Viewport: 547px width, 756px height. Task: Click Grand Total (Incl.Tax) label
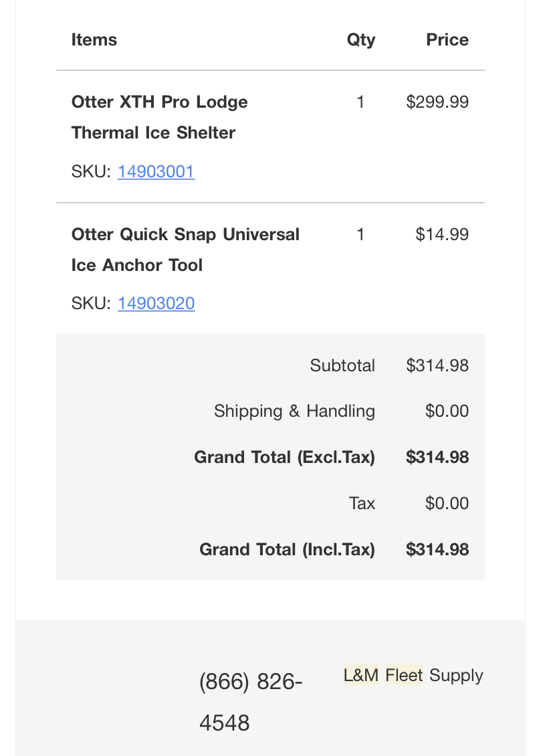tap(288, 549)
